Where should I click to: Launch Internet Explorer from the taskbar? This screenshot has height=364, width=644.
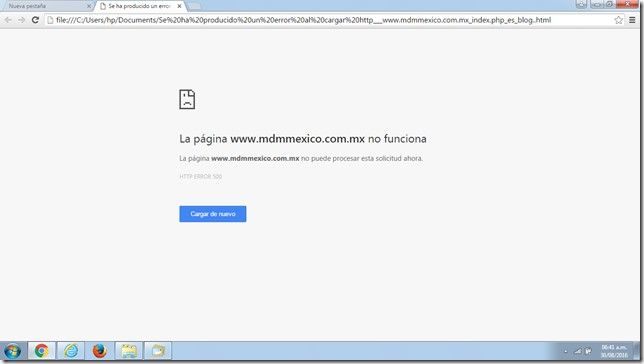coord(71,351)
